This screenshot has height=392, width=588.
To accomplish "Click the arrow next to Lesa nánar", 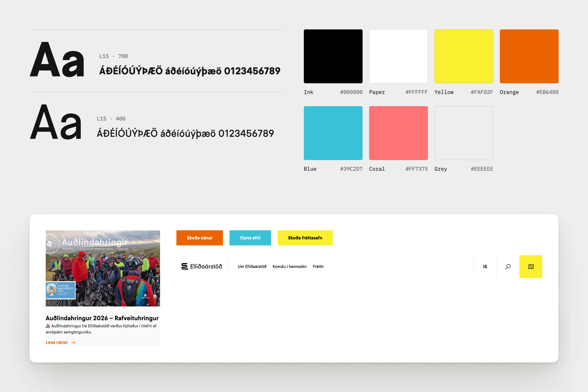I will (x=73, y=343).
